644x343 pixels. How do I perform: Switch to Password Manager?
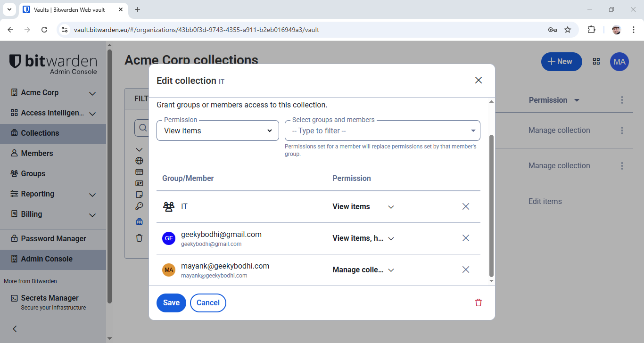tap(53, 239)
